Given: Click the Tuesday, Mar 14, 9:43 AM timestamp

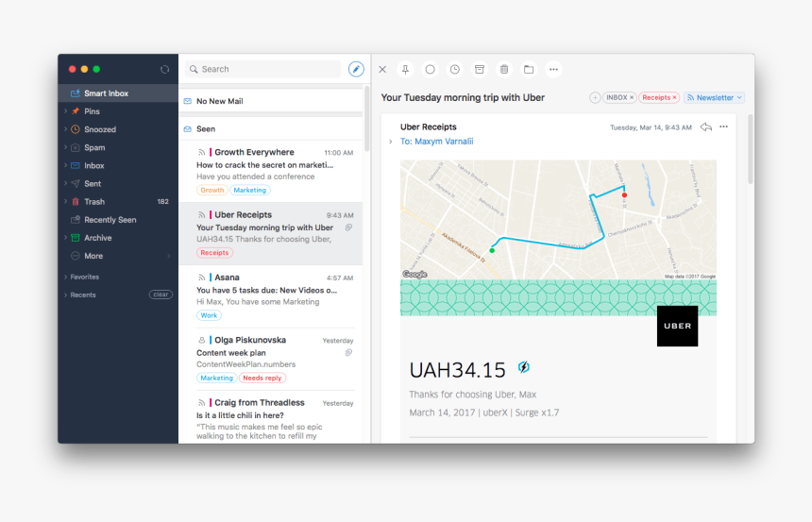Looking at the screenshot, I should click(651, 127).
